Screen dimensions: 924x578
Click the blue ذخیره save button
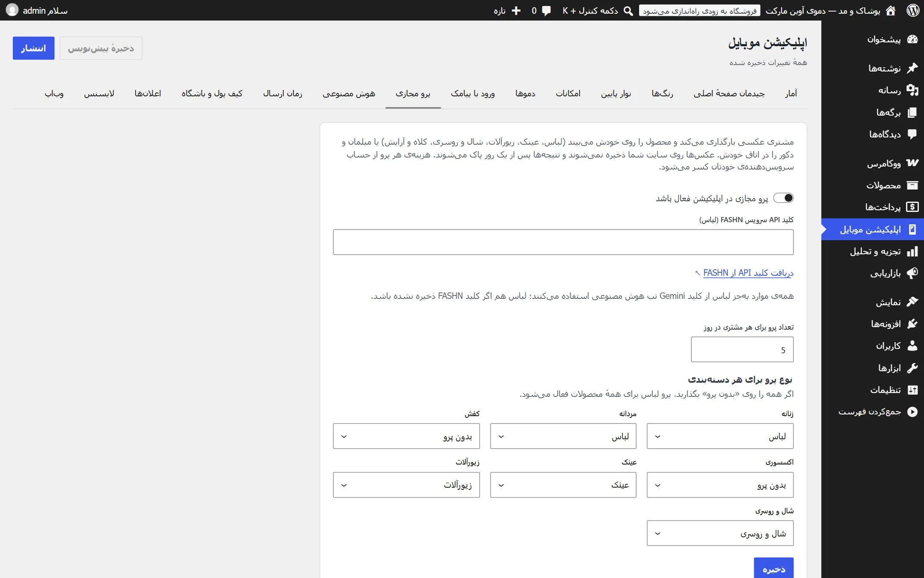point(774,568)
